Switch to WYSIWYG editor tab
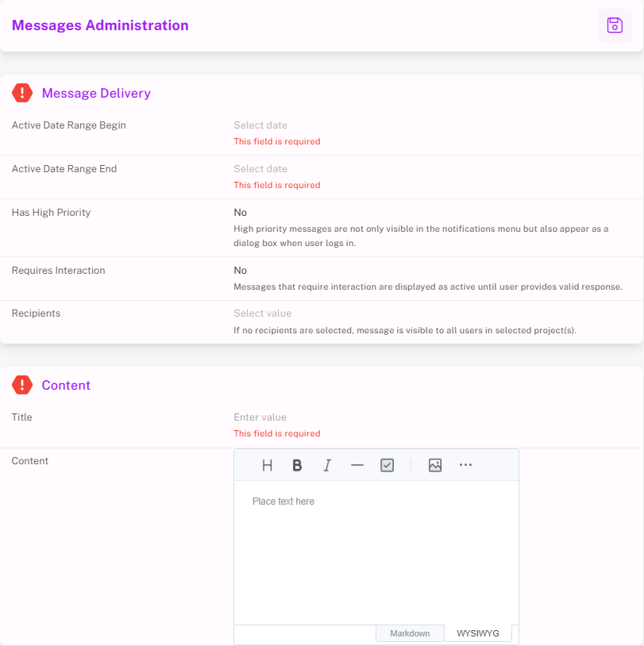 tap(478, 633)
